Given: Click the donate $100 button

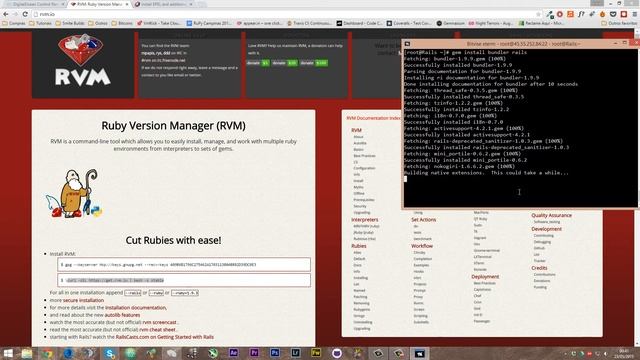Looking at the screenshot, I should pos(314,63).
